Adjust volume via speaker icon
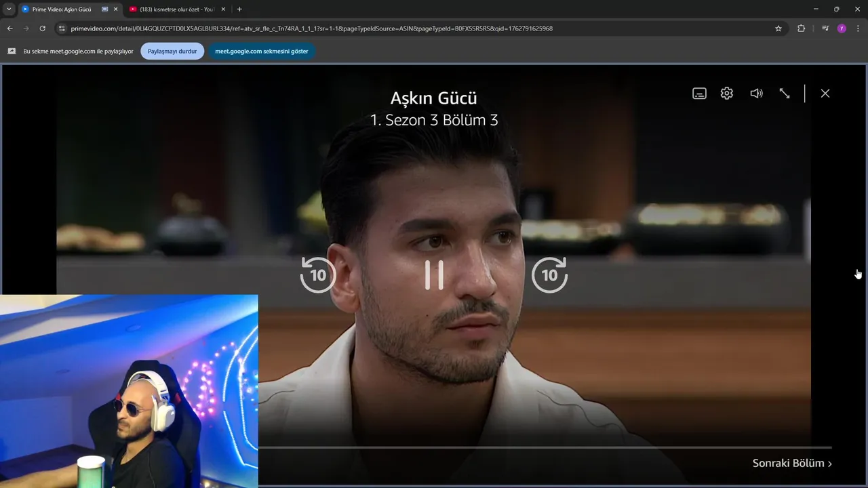868x488 pixels. pyautogui.click(x=756, y=94)
